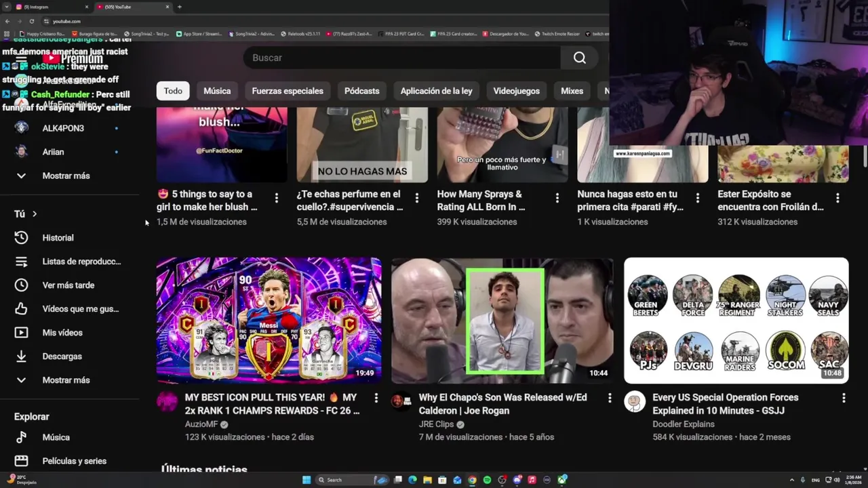Play the Special Operation Forces thumbnail
868x488 pixels.
click(x=736, y=320)
